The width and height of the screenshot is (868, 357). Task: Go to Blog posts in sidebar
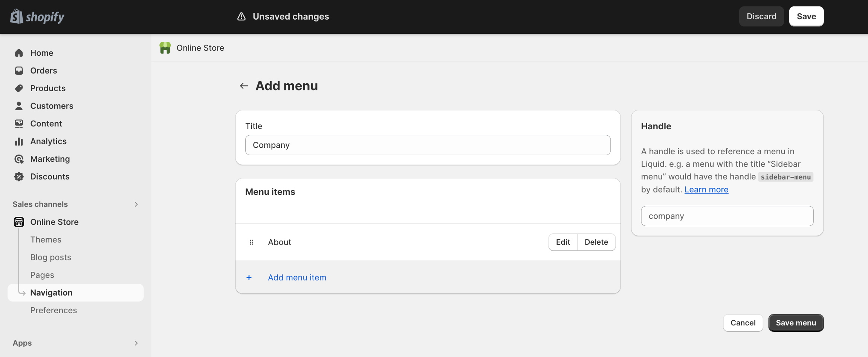(x=50, y=257)
